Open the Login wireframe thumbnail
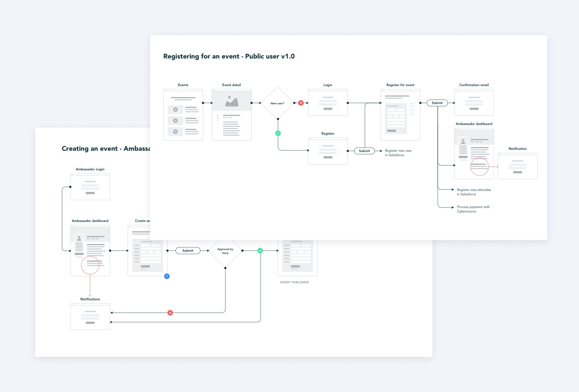 [328, 103]
